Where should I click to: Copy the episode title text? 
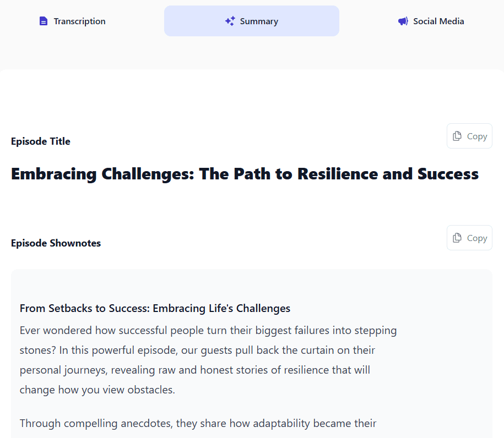click(x=469, y=136)
